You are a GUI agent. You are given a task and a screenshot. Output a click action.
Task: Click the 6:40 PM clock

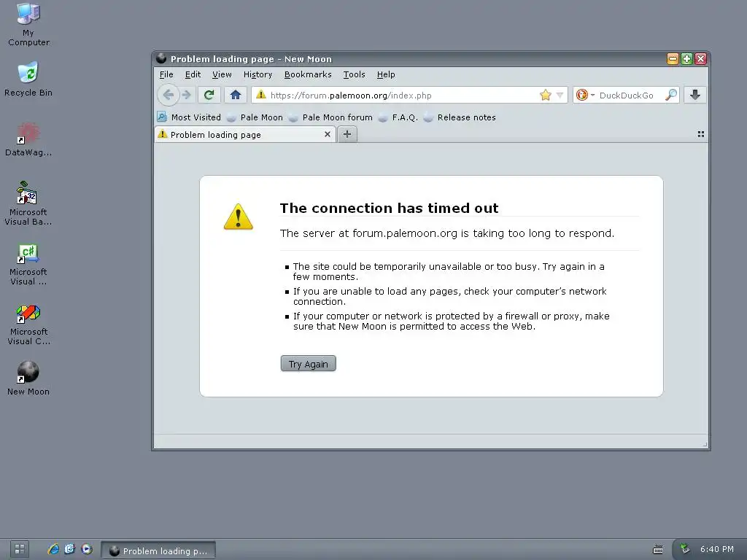pyautogui.click(x=716, y=549)
